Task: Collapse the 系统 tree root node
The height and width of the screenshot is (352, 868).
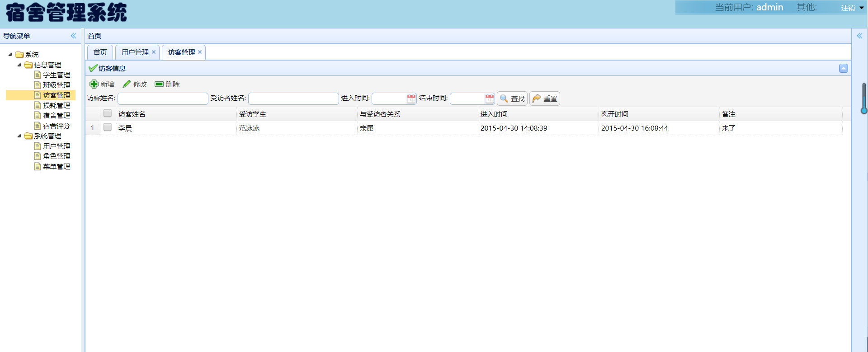Action: tap(10, 54)
